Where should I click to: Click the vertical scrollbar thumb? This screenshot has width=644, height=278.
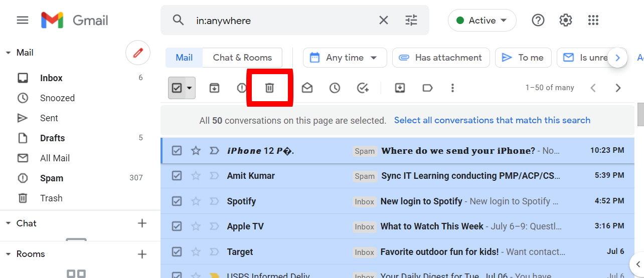coord(640,114)
